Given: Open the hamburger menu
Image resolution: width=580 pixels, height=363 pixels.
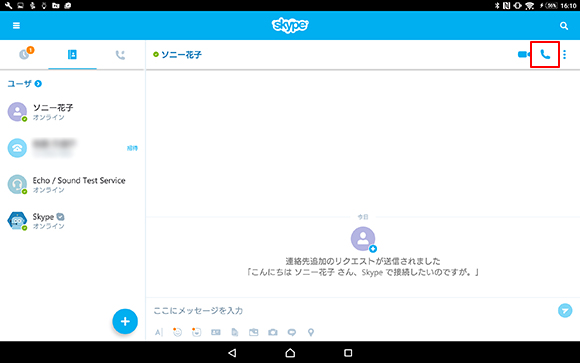Looking at the screenshot, I should pyautogui.click(x=16, y=26).
